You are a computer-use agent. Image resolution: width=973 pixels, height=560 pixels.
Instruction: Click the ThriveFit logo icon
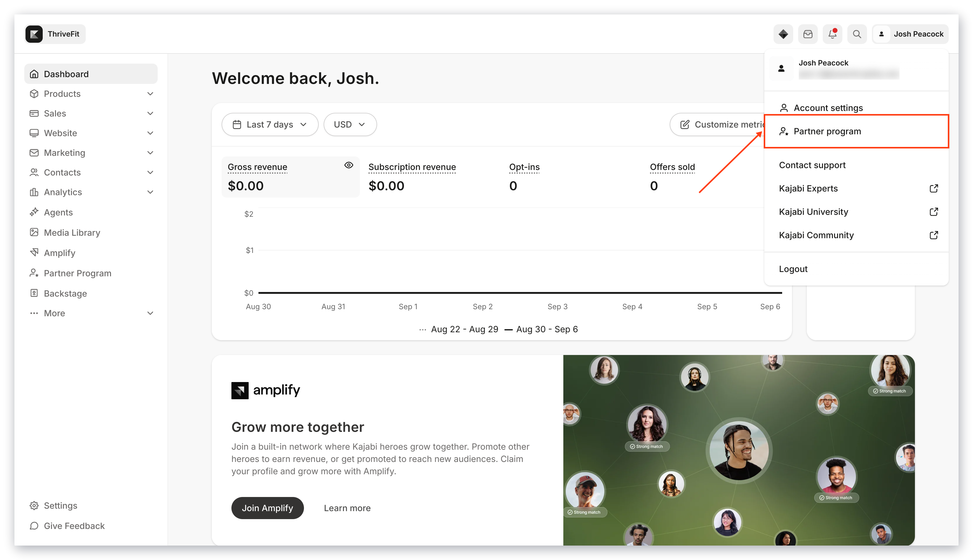(34, 34)
